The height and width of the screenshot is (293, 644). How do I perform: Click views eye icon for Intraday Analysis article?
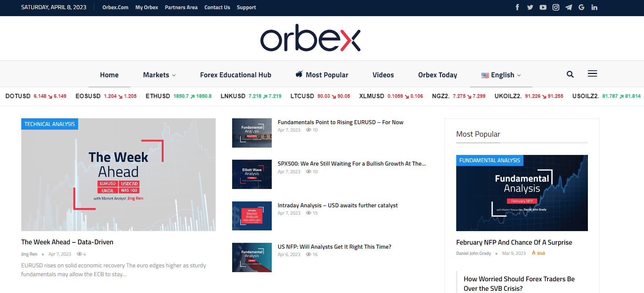click(x=309, y=213)
